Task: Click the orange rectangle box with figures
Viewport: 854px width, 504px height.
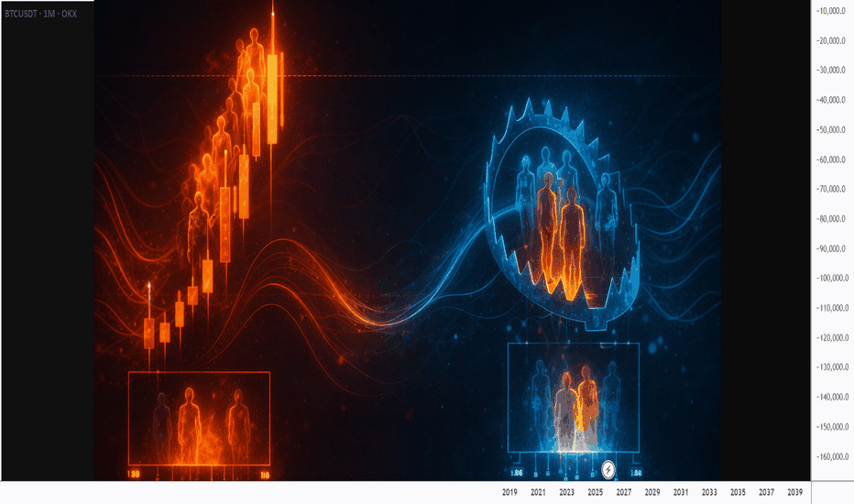Action: (x=199, y=418)
